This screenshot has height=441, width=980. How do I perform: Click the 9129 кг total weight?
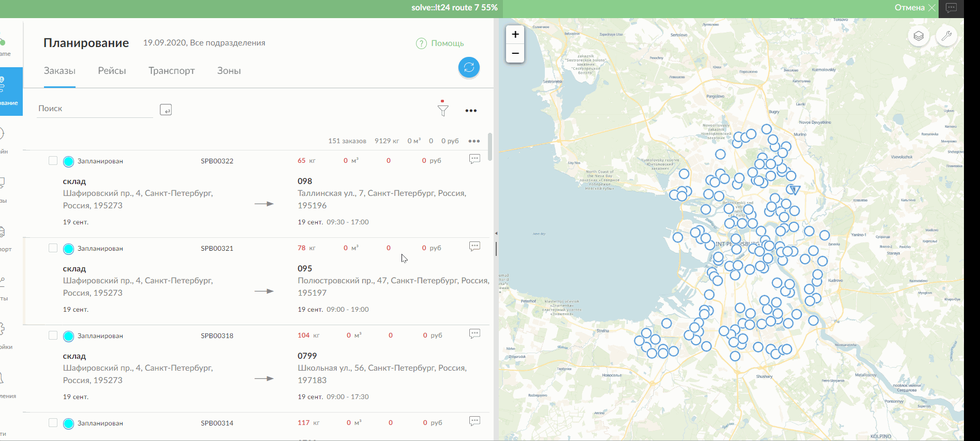387,141
